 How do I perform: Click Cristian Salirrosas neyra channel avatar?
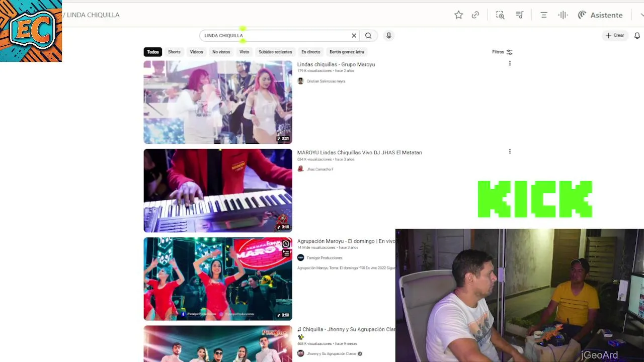(301, 81)
